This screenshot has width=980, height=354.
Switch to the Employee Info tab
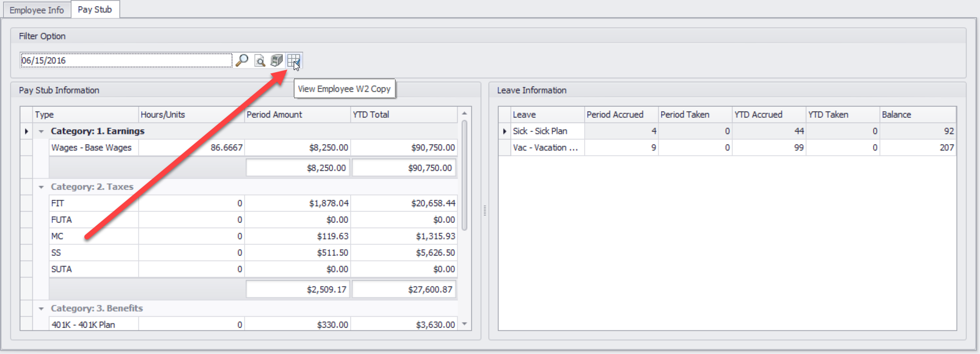[37, 10]
